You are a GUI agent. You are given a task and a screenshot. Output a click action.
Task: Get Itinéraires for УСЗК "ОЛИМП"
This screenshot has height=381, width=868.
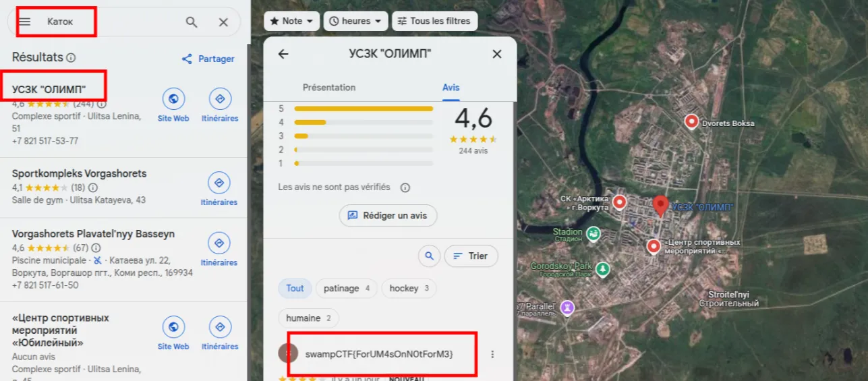pyautogui.click(x=220, y=105)
